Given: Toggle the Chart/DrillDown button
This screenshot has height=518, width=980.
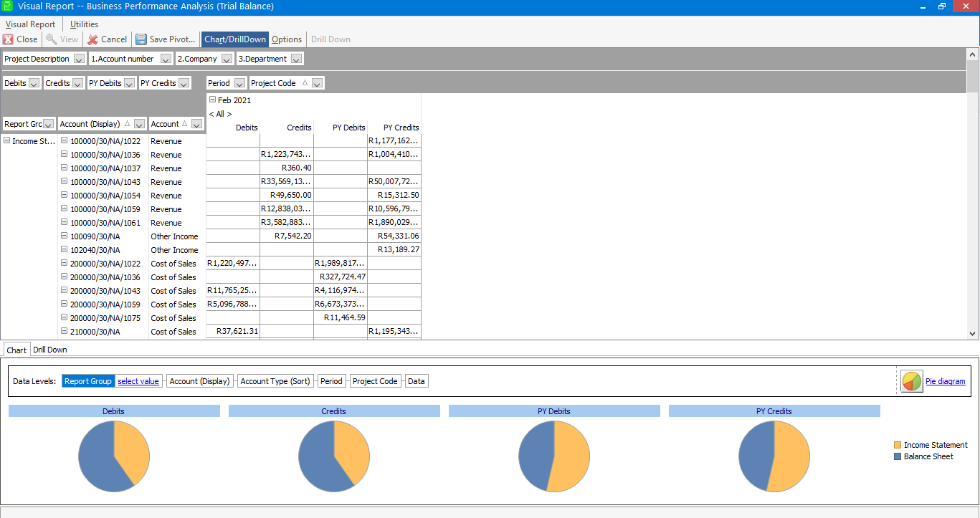Looking at the screenshot, I should pos(235,39).
